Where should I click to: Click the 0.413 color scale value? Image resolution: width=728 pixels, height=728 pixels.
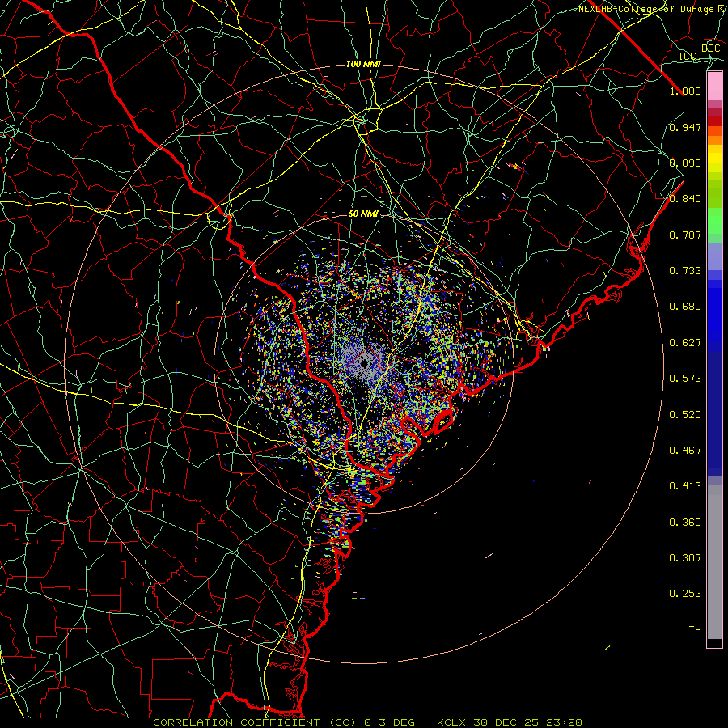point(685,486)
